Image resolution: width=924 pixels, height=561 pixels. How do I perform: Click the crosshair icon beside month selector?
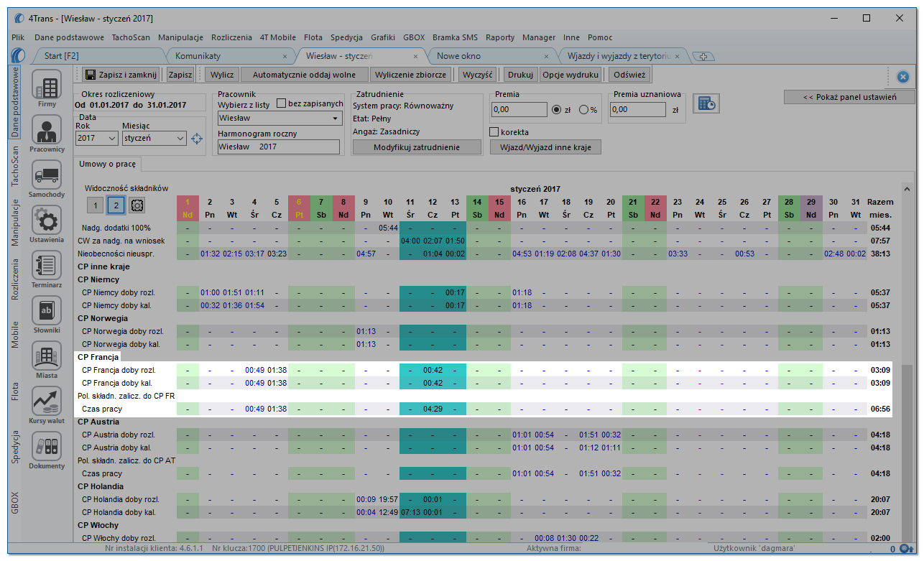pos(197,139)
